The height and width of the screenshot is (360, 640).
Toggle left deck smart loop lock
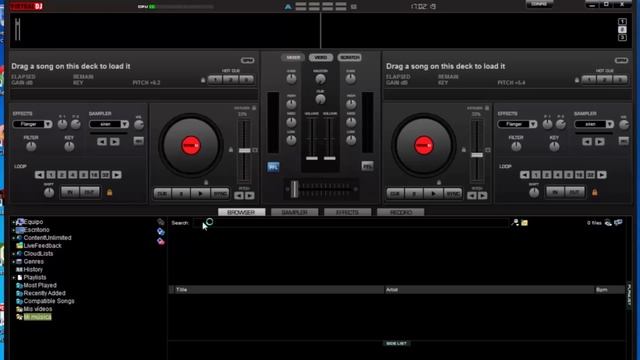pyautogui.click(x=109, y=192)
